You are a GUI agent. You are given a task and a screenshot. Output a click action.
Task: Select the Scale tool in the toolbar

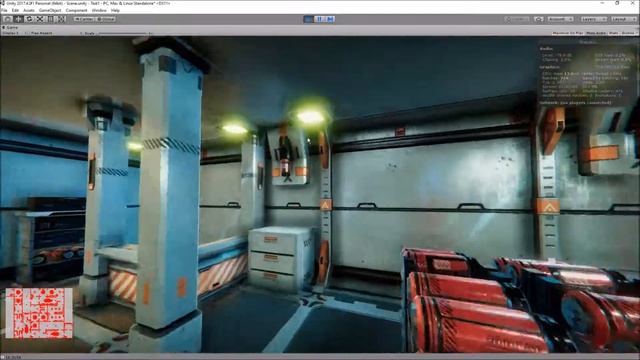pos(40,19)
